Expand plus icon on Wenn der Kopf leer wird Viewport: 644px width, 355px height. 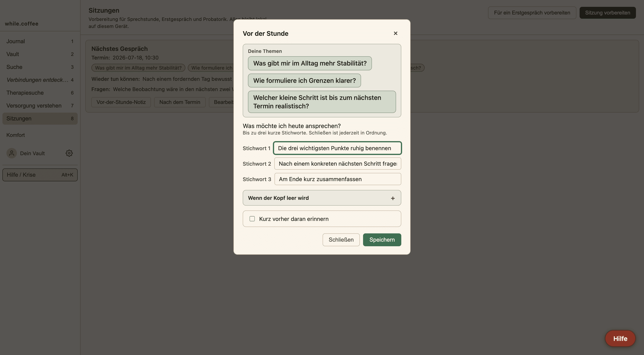point(393,198)
